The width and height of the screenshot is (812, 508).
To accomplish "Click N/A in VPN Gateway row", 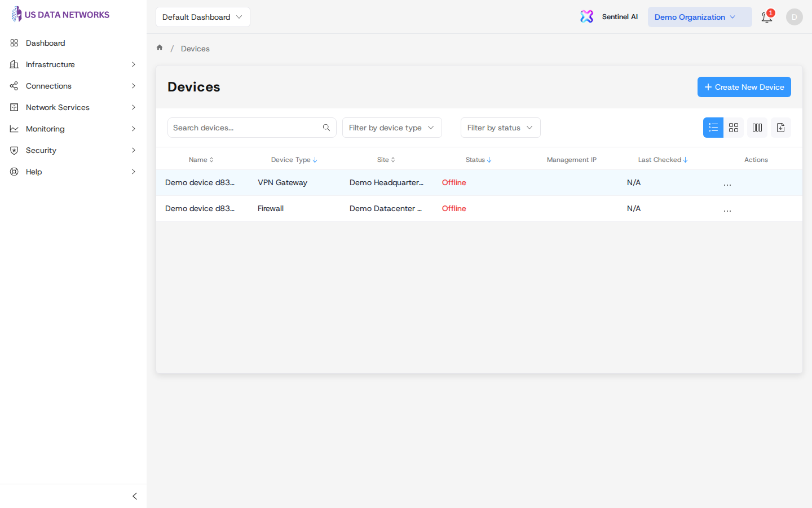I will click(x=634, y=182).
